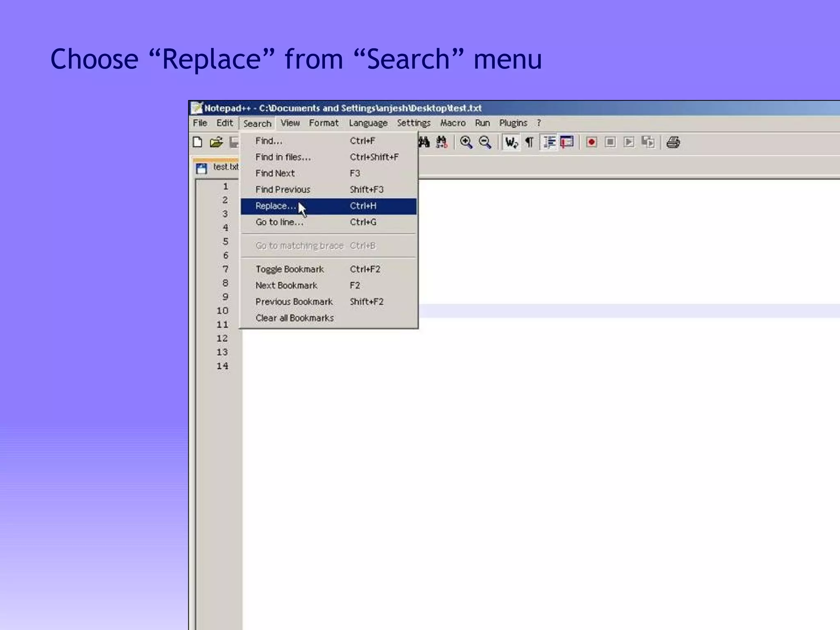Click line number 7 in margin
Image resolution: width=840 pixels, height=630 pixels.
(225, 269)
